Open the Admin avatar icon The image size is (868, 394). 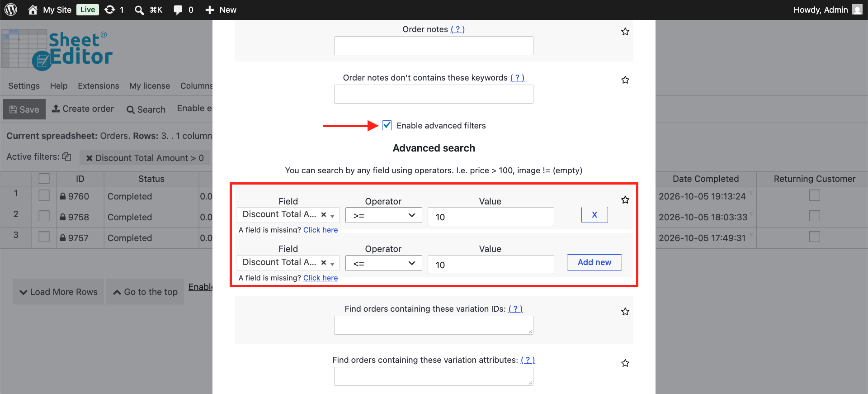click(857, 9)
